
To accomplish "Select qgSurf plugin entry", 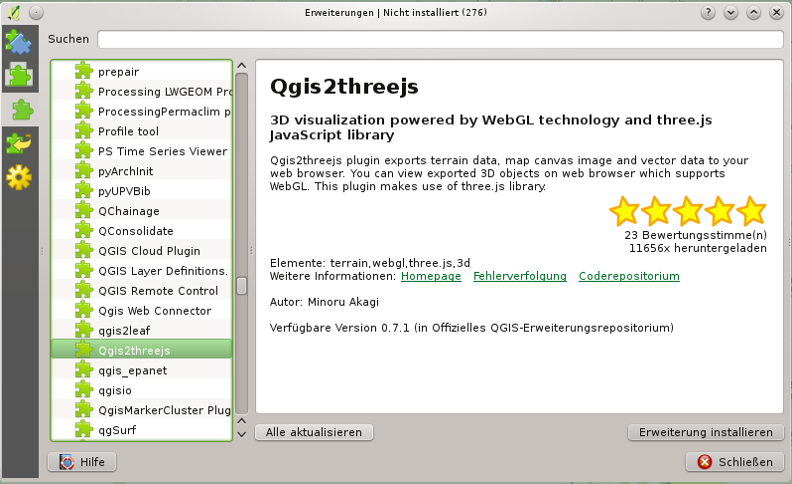I will pyautogui.click(x=141, y=430).
